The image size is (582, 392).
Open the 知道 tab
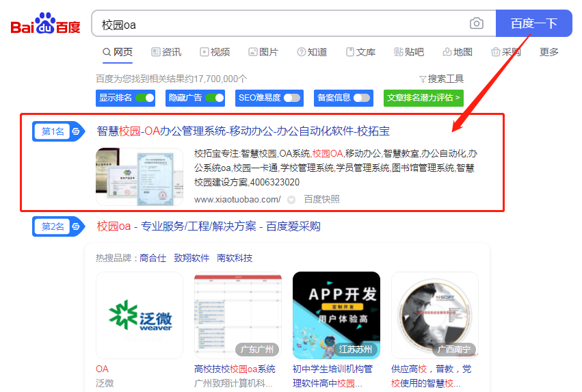click(312, 52)
